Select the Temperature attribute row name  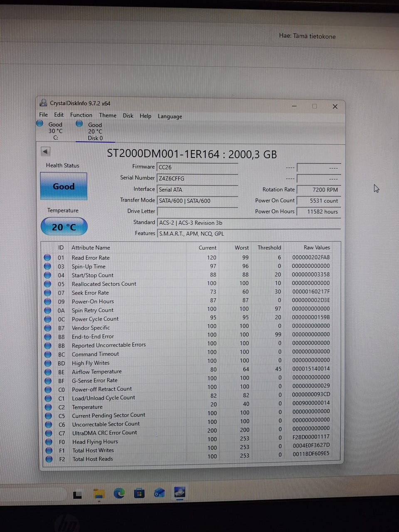pyautogui.click(x=87, y=407)
